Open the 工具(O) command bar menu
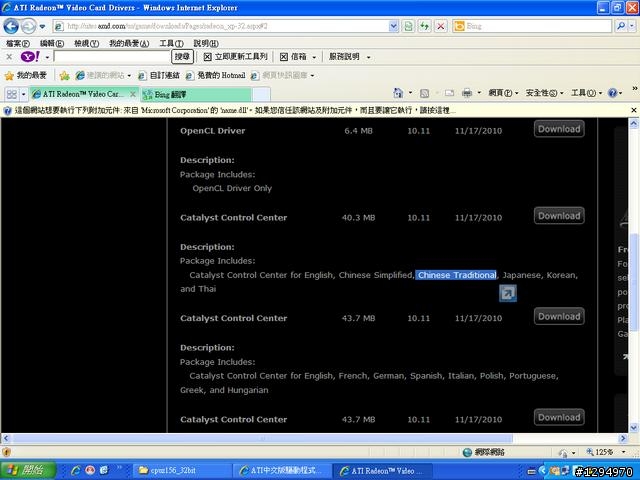The height and width of the screenshot is (480, 640). point(586,93)
